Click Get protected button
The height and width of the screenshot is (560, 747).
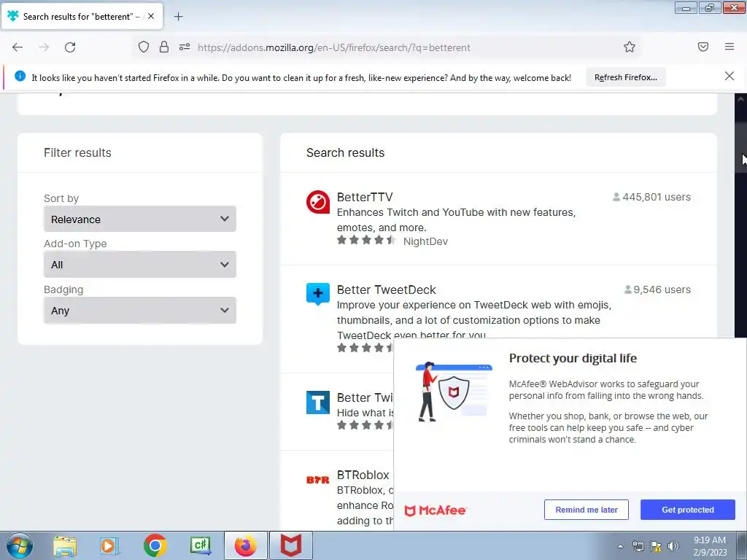click(688, 510)
